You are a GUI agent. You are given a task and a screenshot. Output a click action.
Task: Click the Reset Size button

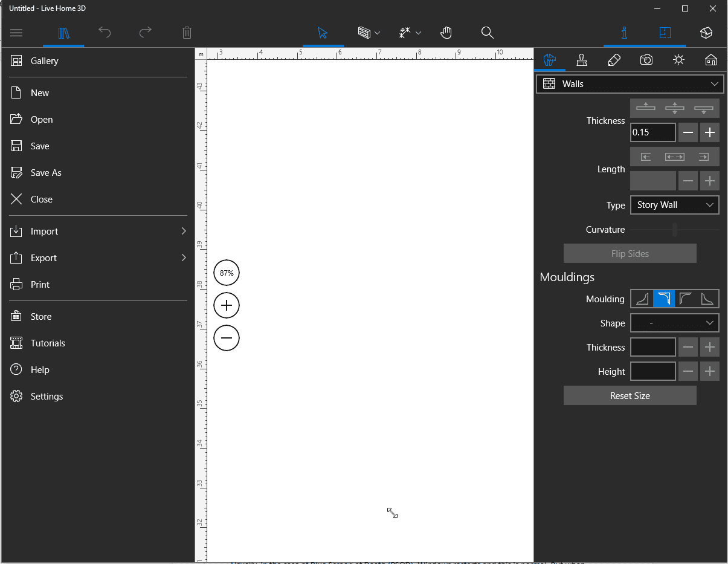pyautogui.click(x=630, y=396)
